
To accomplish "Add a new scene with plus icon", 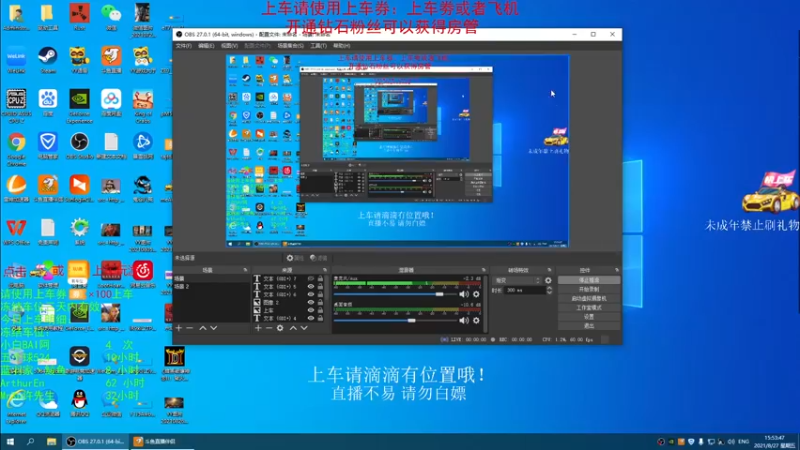I will [179, 328].
